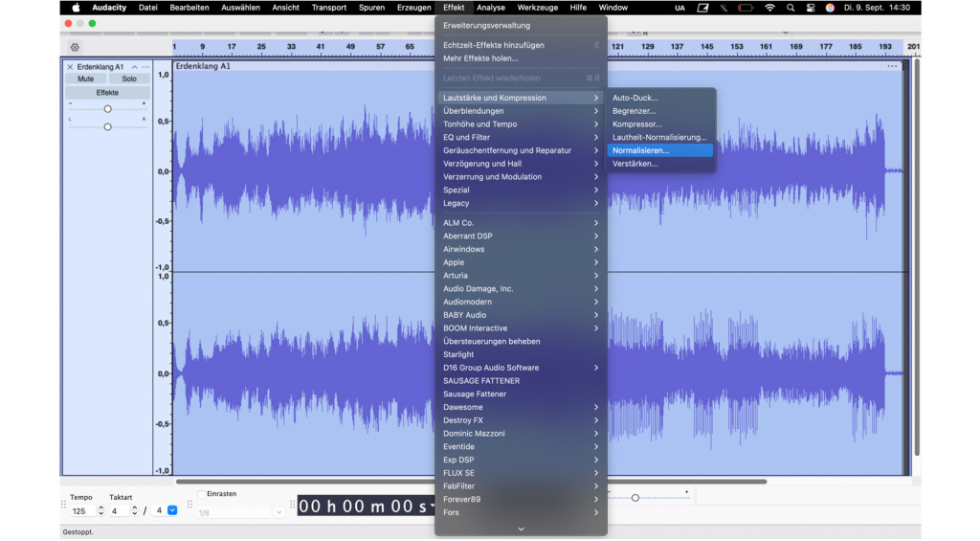Expand the Arturia plugin submenu
Image resolution: width=980 pixels, height=541 pixels.
click(x=520, y=275)
